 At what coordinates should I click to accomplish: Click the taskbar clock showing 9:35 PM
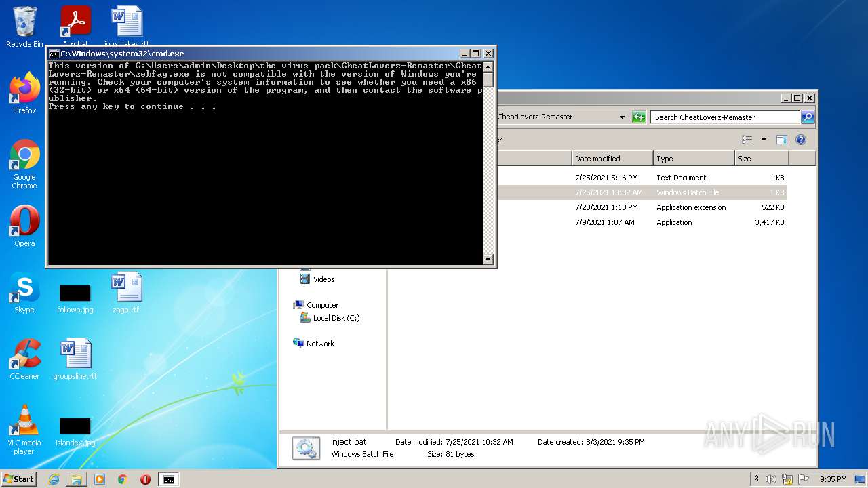tap(833, 479)
